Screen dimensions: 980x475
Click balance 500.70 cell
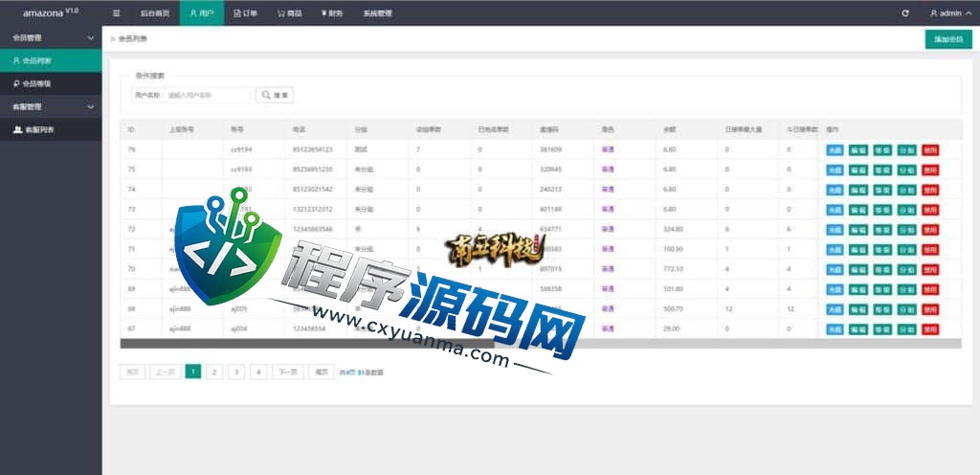point(673,309)
